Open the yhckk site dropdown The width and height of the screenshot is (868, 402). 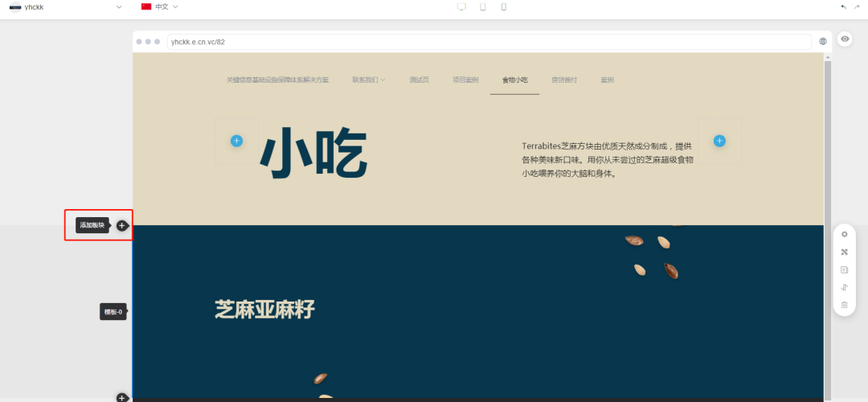click(67, 7)
